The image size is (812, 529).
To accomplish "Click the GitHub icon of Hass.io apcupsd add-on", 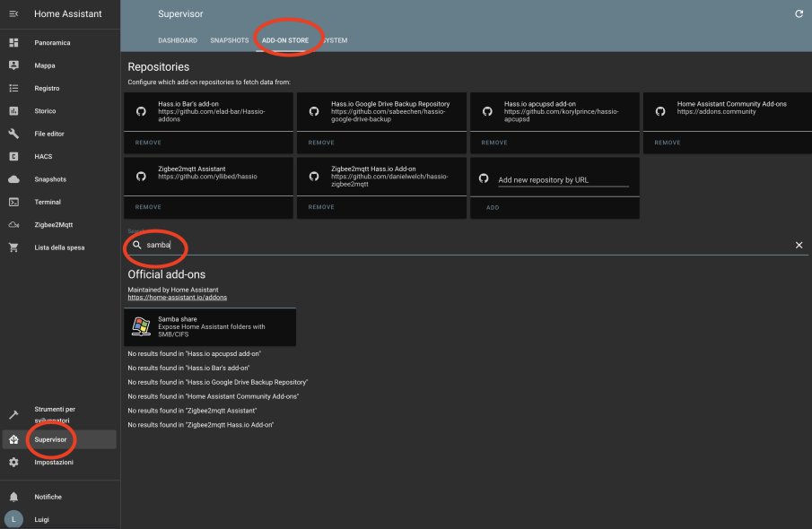I will pyautogui.click(x=487, y=111).
